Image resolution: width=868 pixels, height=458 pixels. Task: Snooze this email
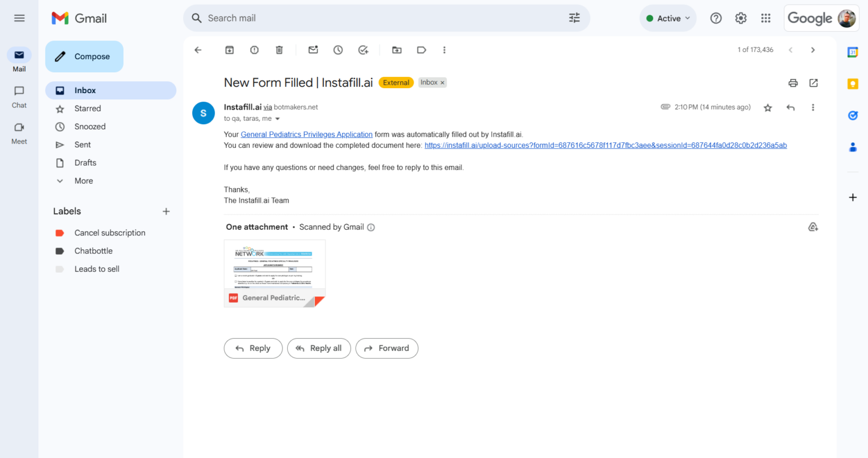tap(338, 50)
